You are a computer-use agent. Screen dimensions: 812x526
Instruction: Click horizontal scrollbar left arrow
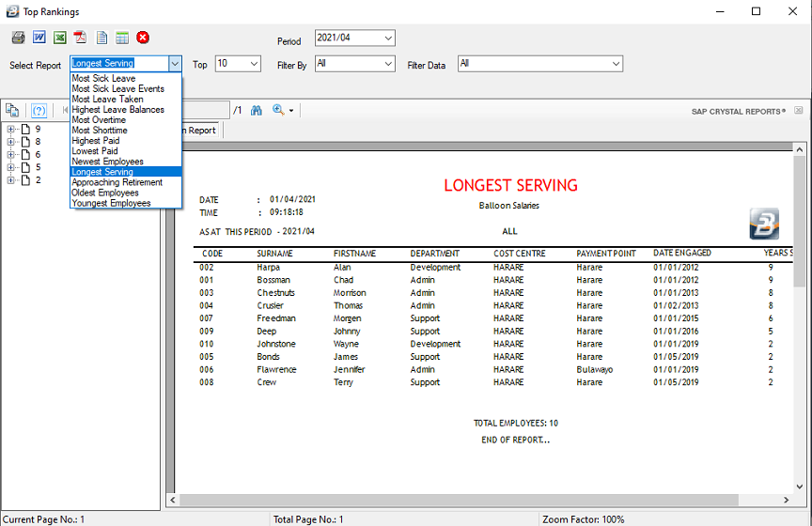coord(172,500)
